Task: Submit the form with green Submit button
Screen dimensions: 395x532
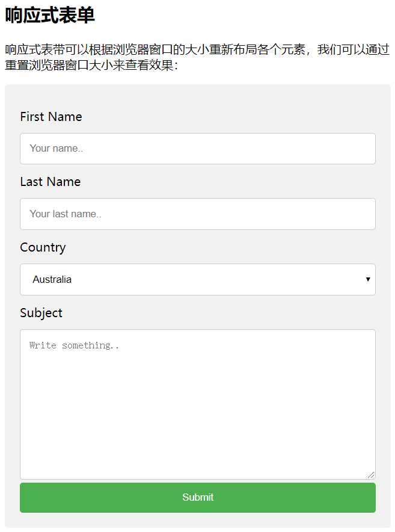Action: pos(198,497)
